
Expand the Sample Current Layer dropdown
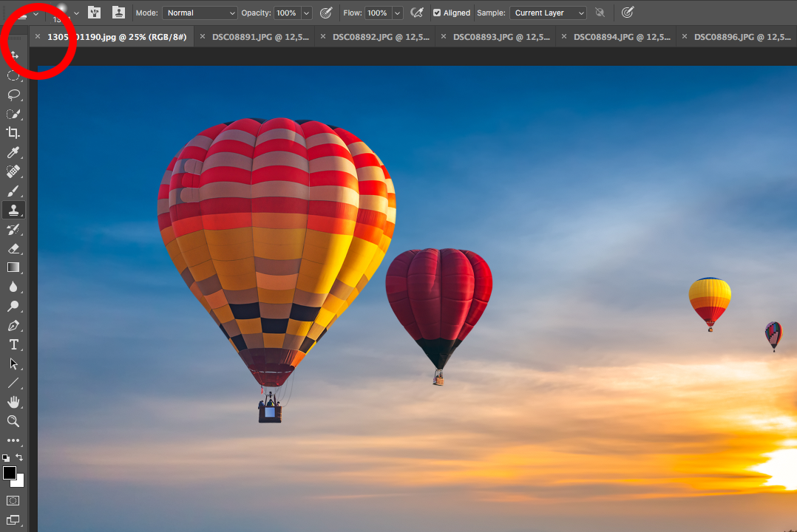pos(547,13)
